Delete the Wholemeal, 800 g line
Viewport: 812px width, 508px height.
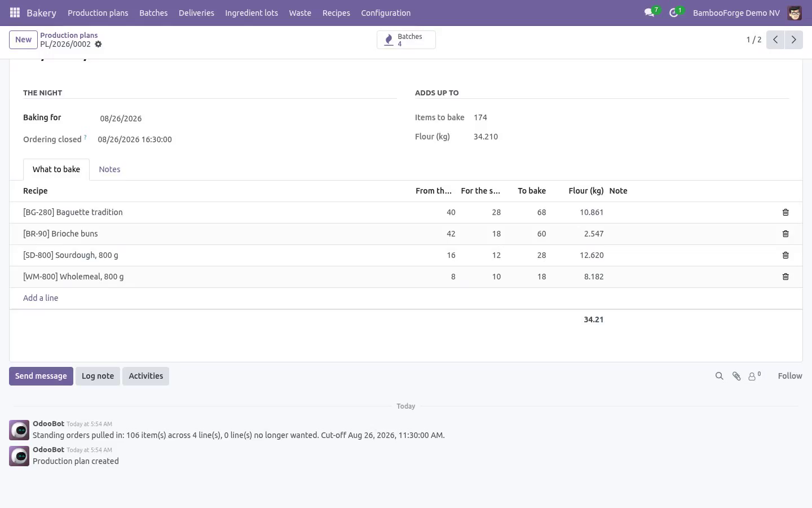785,277
